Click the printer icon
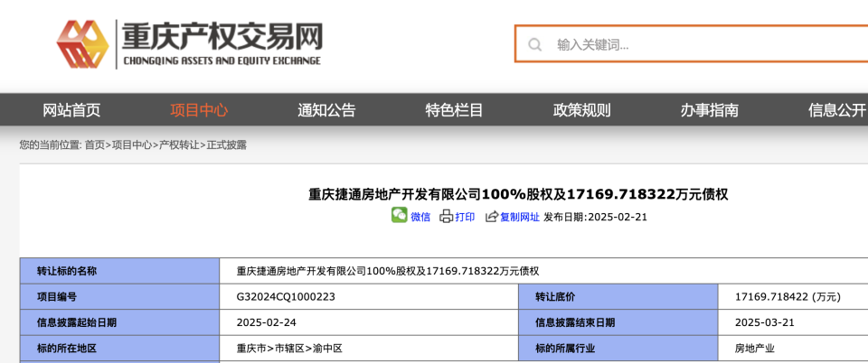 pyautogui.click(x=446, y=217)
